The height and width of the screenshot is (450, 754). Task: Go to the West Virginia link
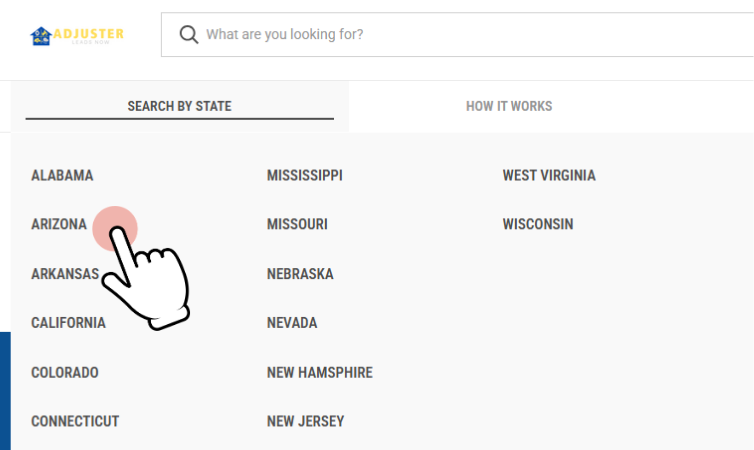549,175
